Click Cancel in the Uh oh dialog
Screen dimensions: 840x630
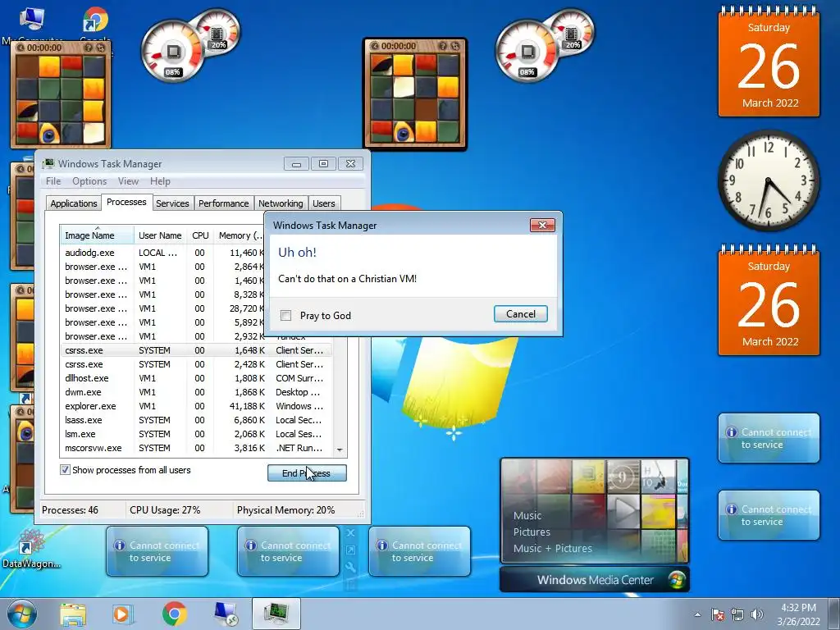521,314
